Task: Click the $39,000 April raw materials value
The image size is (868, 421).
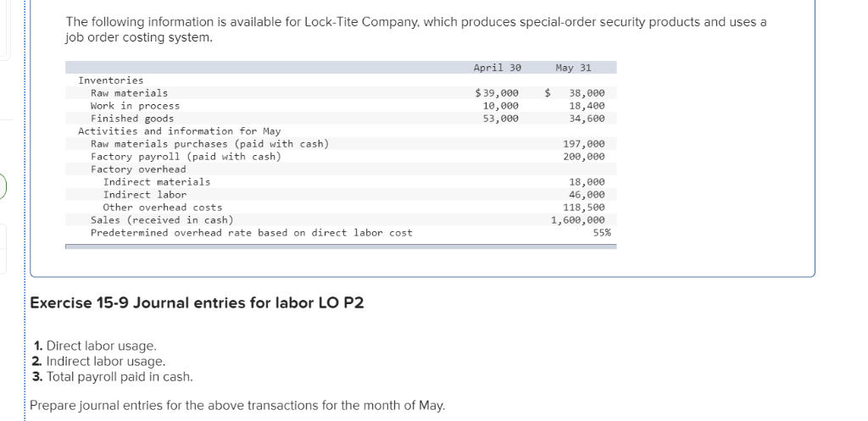Action: [497, 93]
